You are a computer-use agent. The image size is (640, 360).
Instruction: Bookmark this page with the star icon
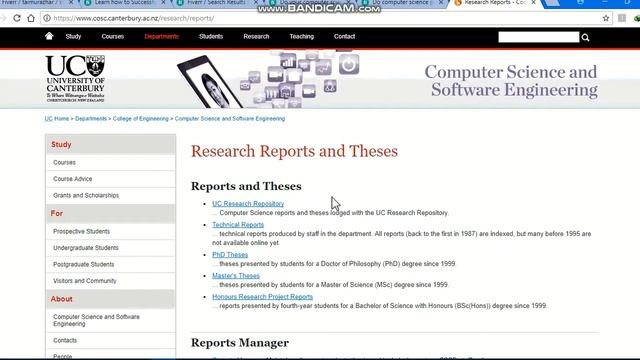(606, 18)
